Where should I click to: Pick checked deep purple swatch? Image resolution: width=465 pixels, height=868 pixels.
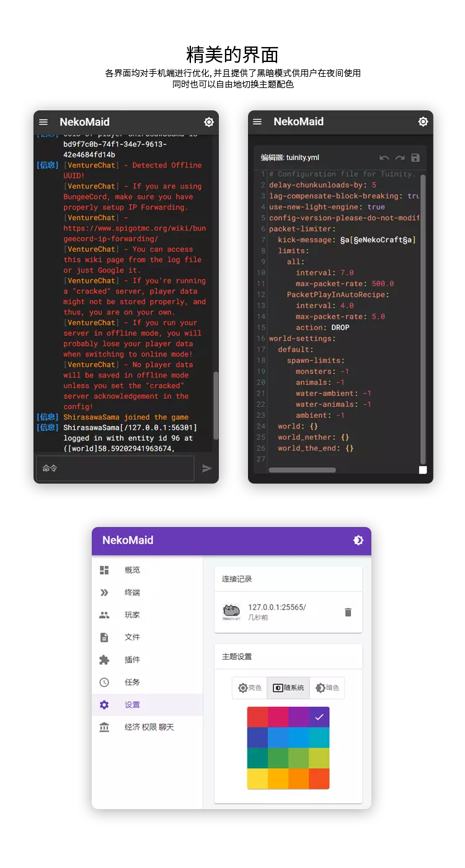click(319, 717)
